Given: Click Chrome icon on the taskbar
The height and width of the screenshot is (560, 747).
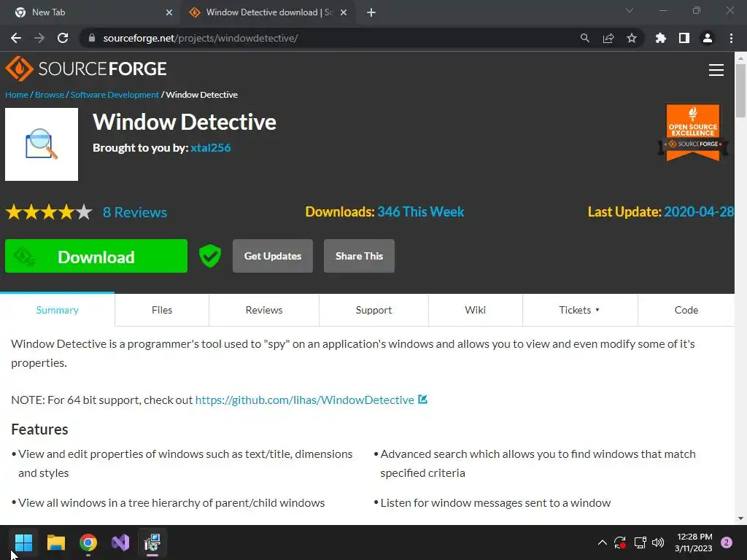Looking at the screenshot, I should click(88, 542).
